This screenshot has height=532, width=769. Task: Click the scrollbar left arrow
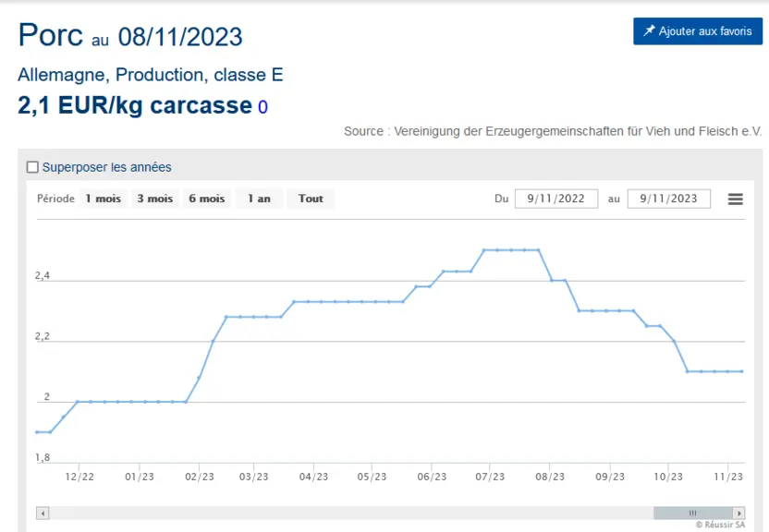tap(43, 513)
